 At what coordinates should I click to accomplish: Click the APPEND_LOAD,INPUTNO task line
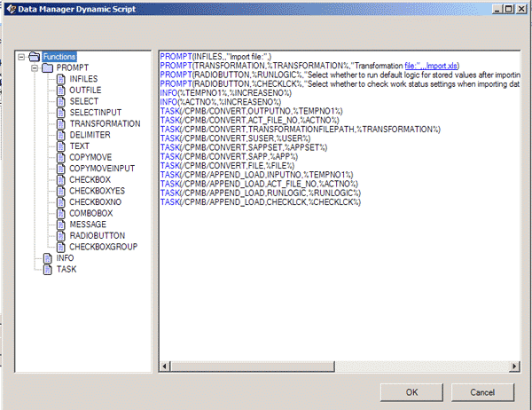(256, 175)
